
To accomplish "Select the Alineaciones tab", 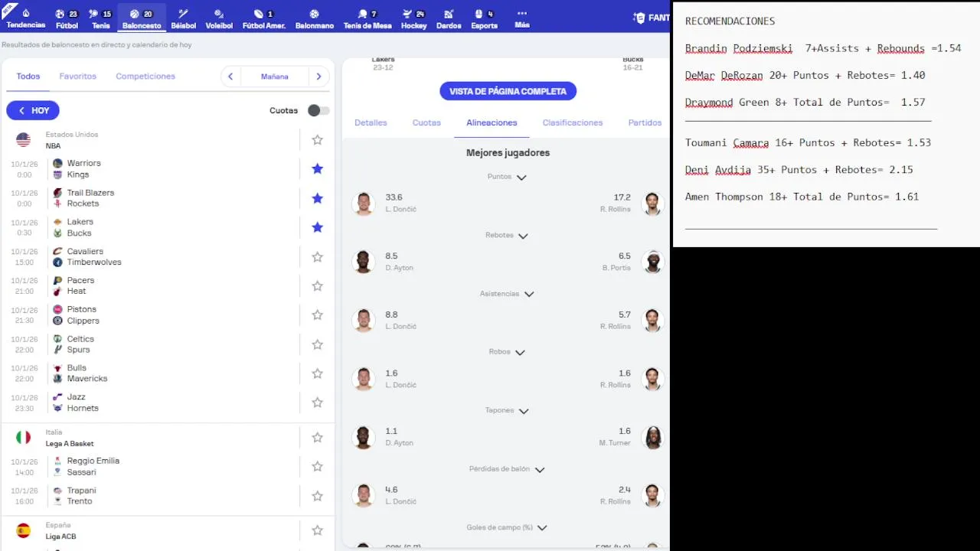I will [x=492, y=122].
